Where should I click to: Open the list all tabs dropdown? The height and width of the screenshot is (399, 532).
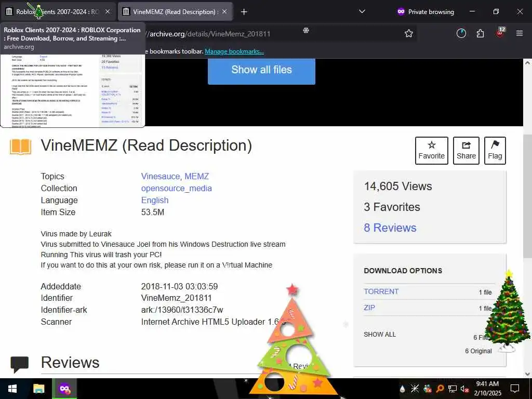click(x=362, y=11)
